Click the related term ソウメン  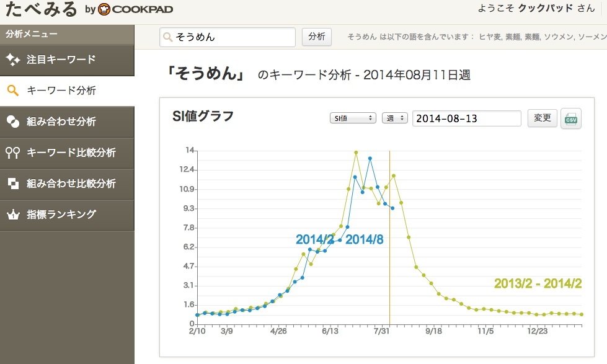click(558, 37)
